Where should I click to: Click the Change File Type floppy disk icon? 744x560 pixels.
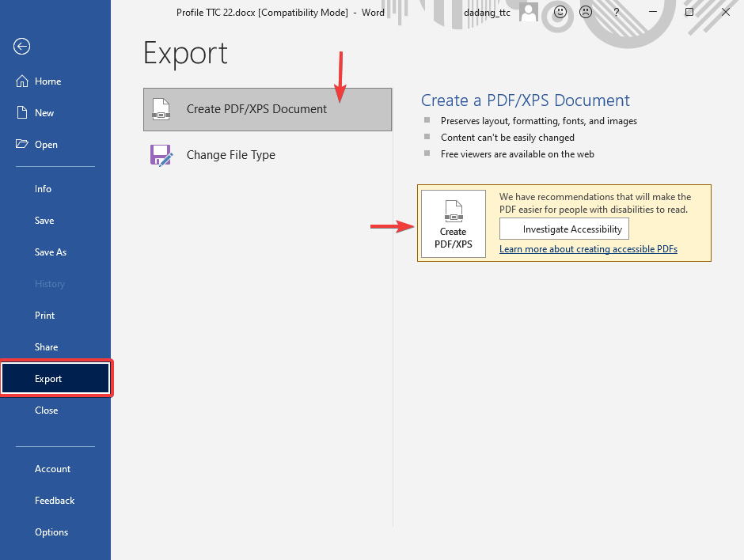coord(161,155)
